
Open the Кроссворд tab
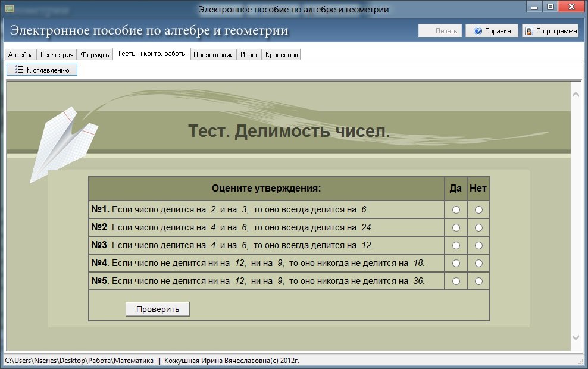click(x=282, y=55)
